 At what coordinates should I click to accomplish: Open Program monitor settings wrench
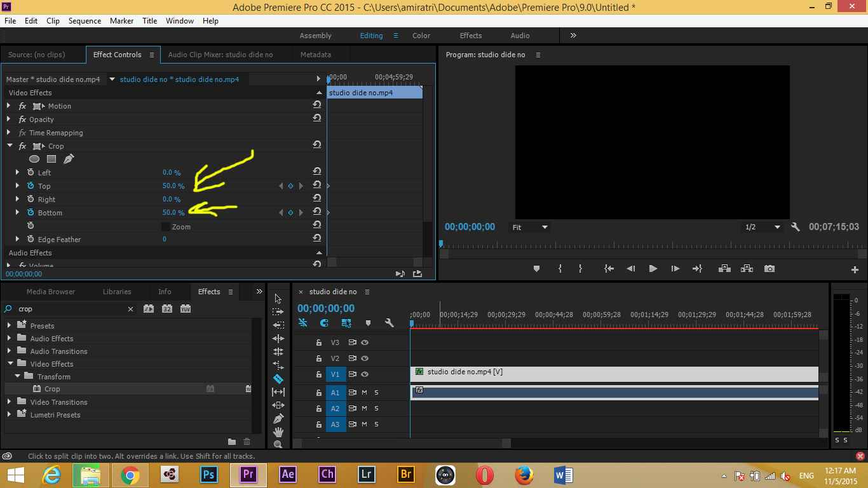[795, 227]
